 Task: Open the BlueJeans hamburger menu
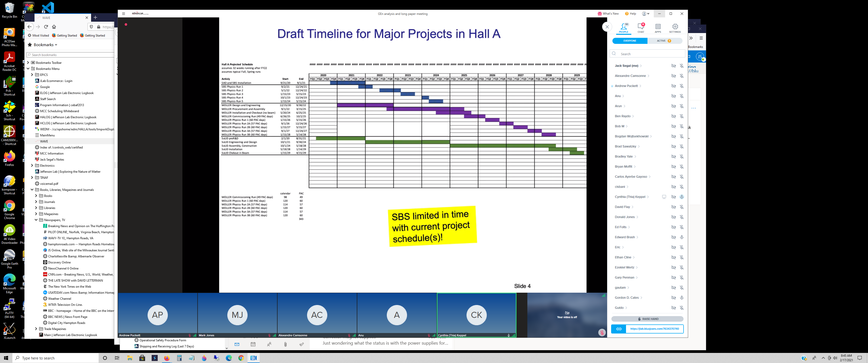124,14
